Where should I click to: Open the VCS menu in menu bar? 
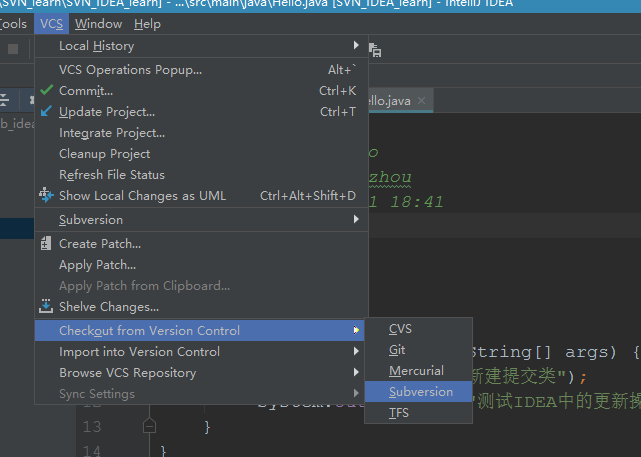(52, 24)
